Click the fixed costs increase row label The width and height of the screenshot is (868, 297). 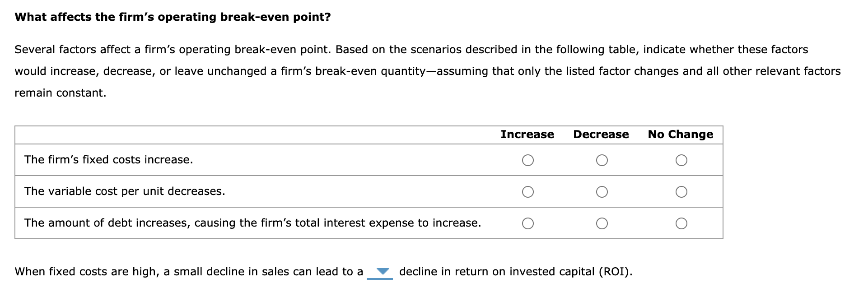108,159
